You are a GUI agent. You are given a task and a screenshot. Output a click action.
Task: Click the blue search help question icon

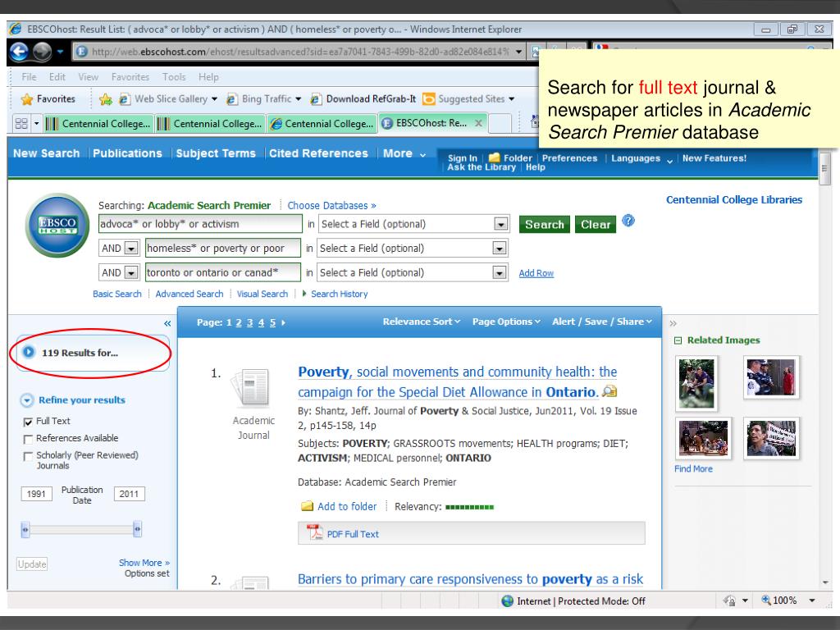click(x=628, y=221)
